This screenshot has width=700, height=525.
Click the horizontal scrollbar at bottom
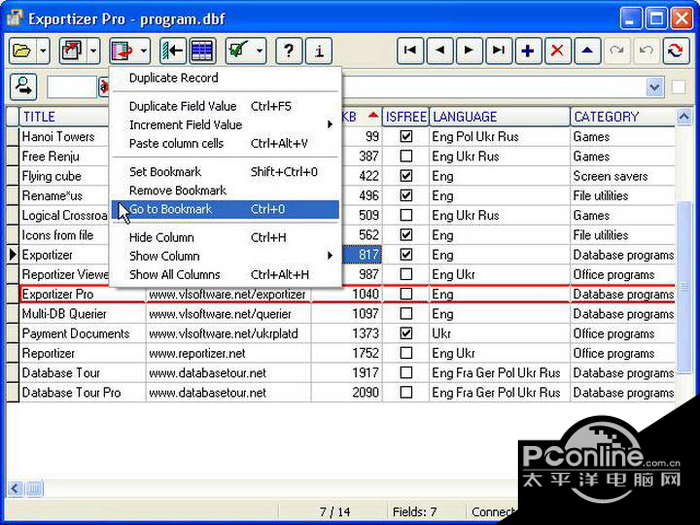pyautogui.click(x=250, y=489)
